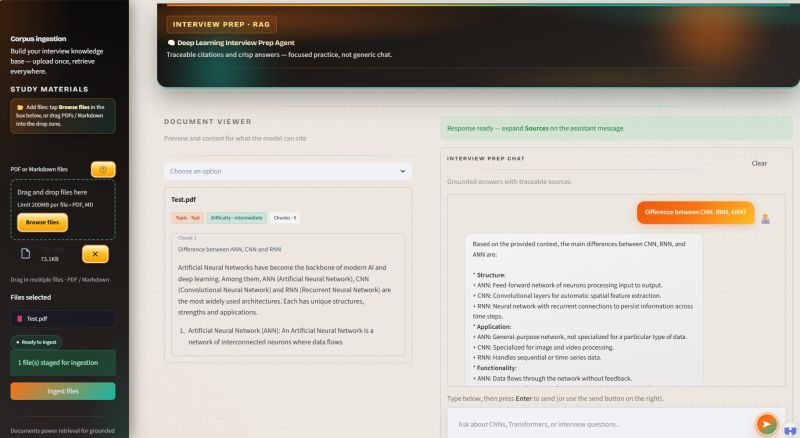Screen dimensions: 800x438
Task: Click the Ingest files button
Action: point(63,391)
